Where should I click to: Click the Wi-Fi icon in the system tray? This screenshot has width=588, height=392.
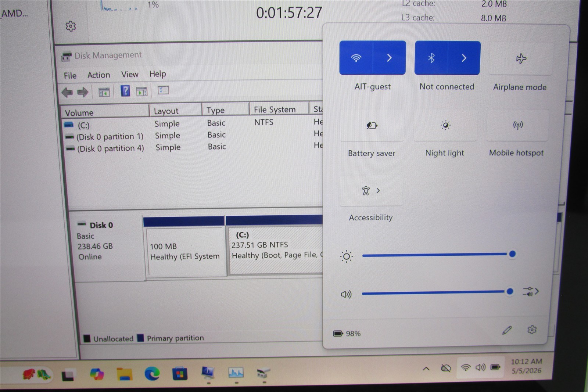pyautogui.click(x=466, y=367)
